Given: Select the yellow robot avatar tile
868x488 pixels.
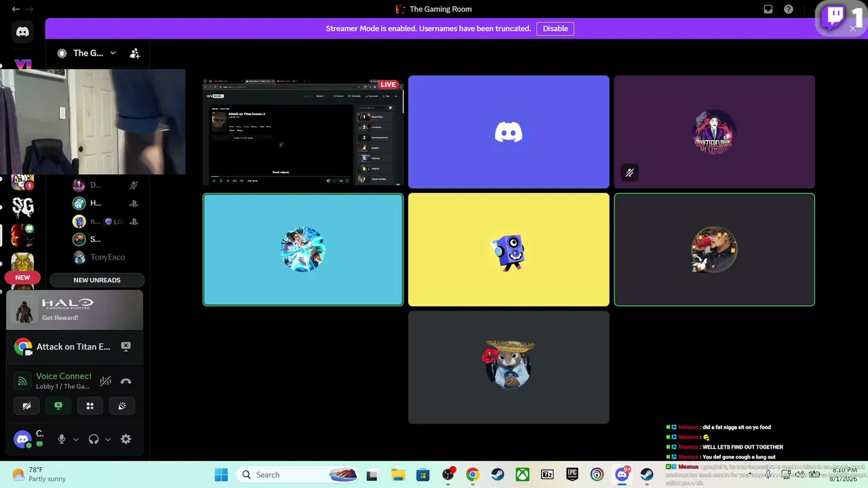Looking at the screenshot, I should [509, 249].
